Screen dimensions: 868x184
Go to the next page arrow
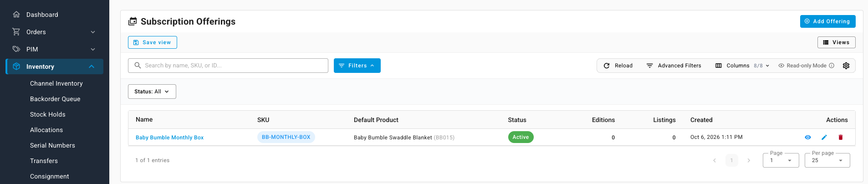coord(749,160)
